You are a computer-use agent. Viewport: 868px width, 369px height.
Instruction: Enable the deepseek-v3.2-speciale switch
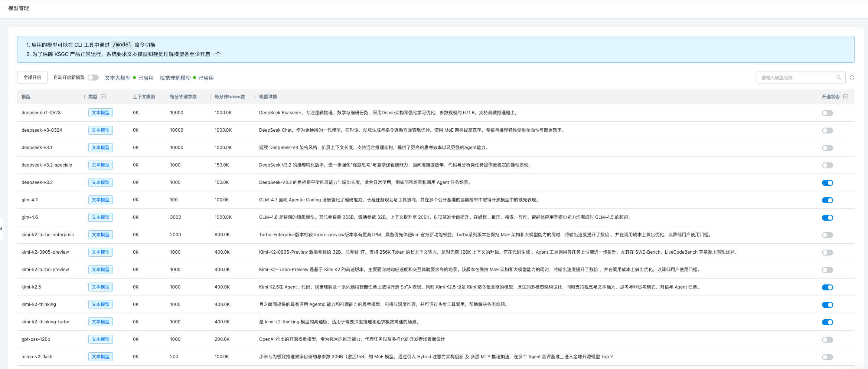(x=828, y=165)
